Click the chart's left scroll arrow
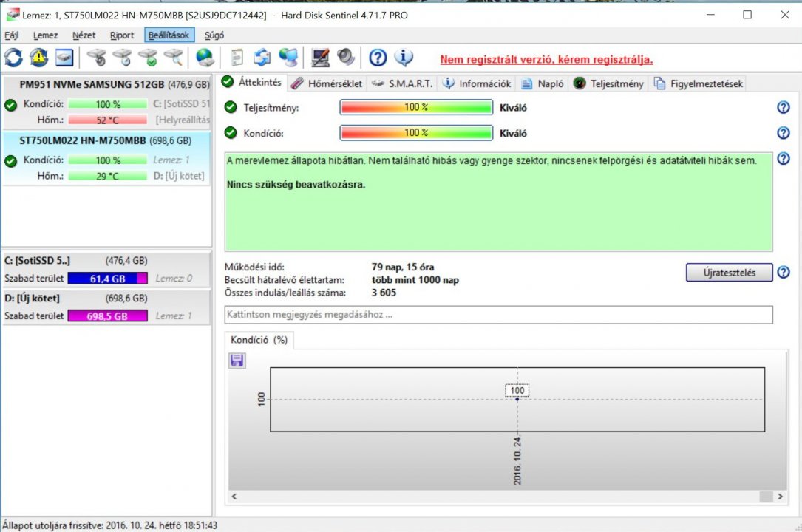 point(234,497)
